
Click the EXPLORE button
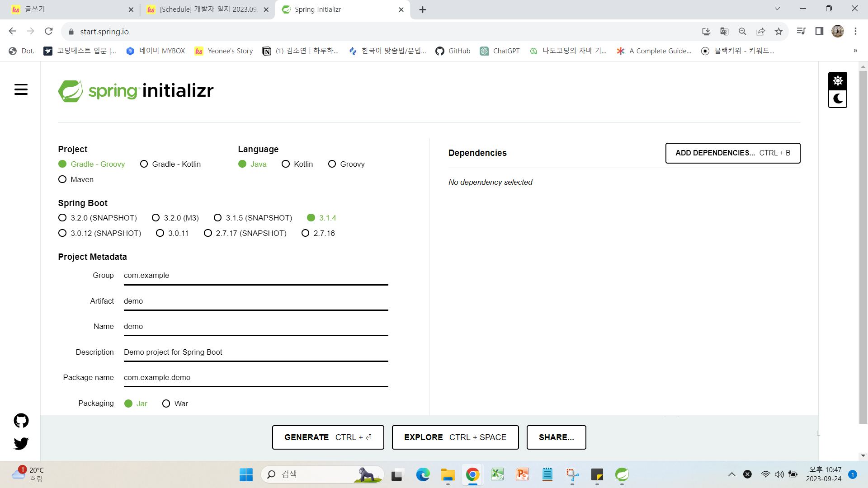pos(455,437)
